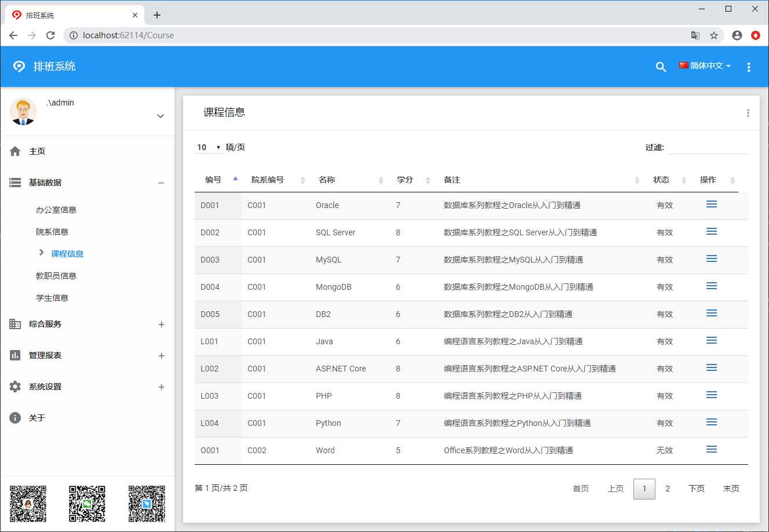Open action menu for row L002
The image size is (769, 532).
click(712, 368)
